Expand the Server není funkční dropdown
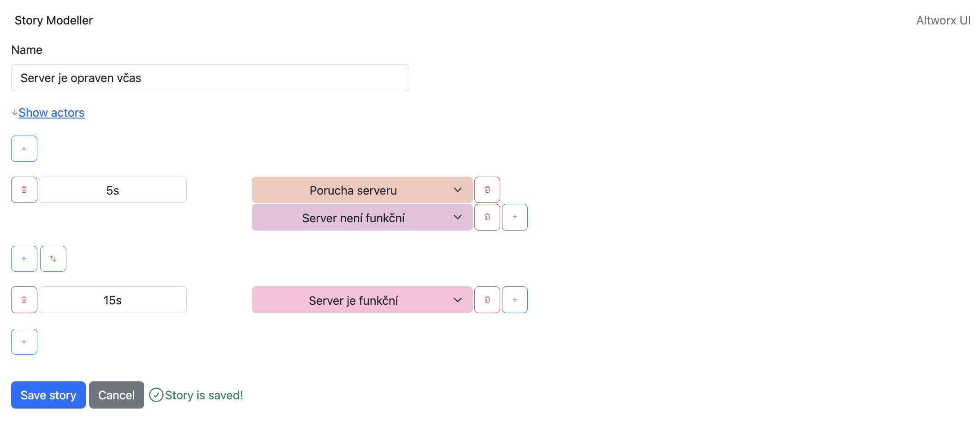 tap(362, 217)
